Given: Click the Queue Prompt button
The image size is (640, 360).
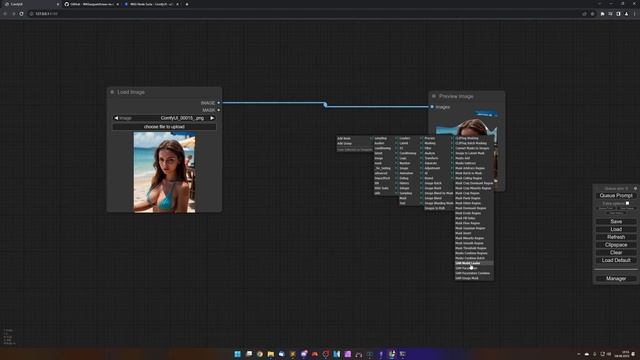Looking at the screenshot, I should click(x=616, y=196).
